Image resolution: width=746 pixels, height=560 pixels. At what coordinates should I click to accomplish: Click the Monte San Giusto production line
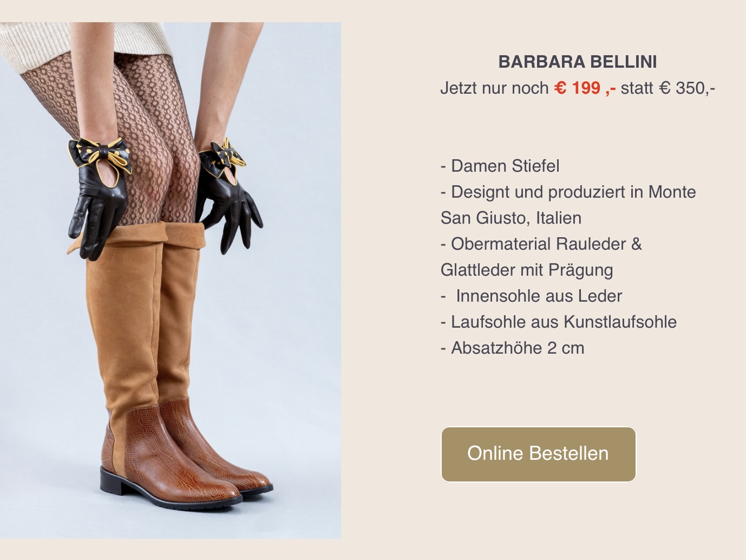click(x=568, y=205)
